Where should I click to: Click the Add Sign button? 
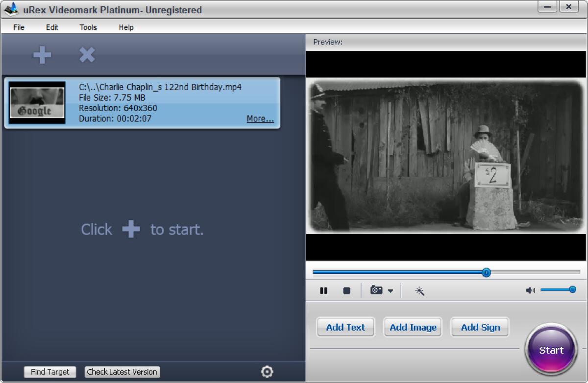(x=480, y=327)
